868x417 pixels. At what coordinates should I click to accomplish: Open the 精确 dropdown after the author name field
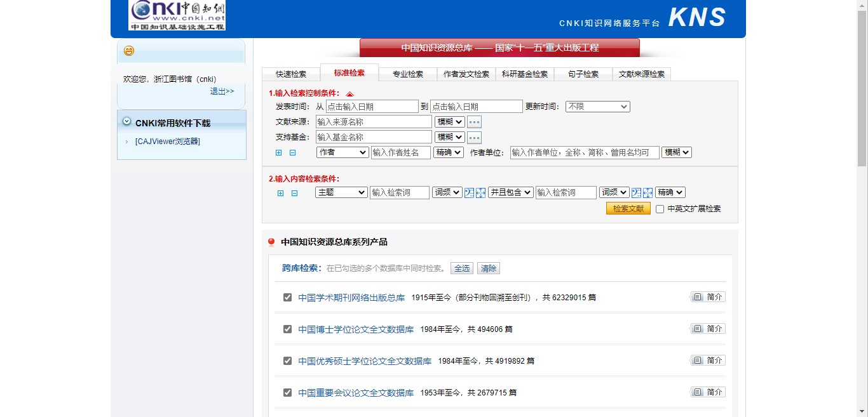tap(449, 152)
